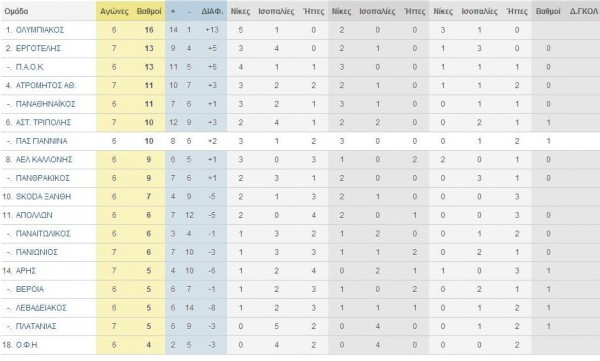Open the ΕΡΓΟΤΕΛΗΣ team link
This screenshot has width=600, height=361.
pyautogui.click(x=38, y=48)
